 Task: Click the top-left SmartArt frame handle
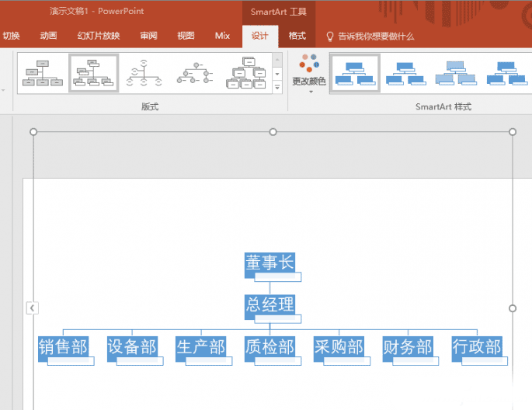[33, 131]
